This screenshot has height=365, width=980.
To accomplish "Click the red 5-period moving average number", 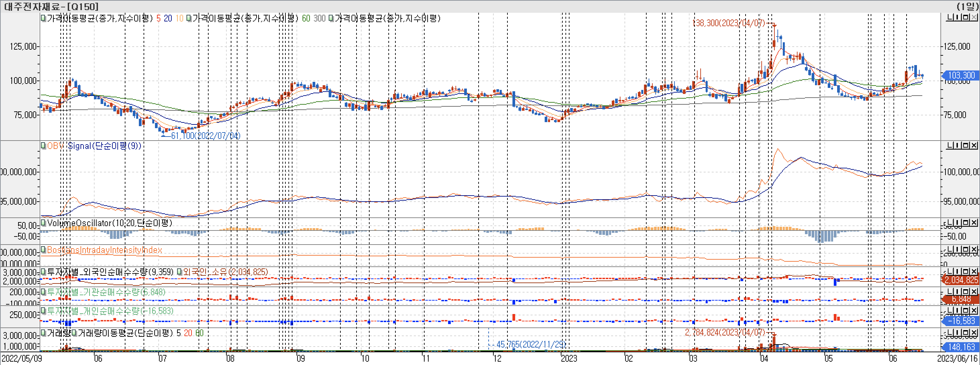I will [x=158, y=18].
